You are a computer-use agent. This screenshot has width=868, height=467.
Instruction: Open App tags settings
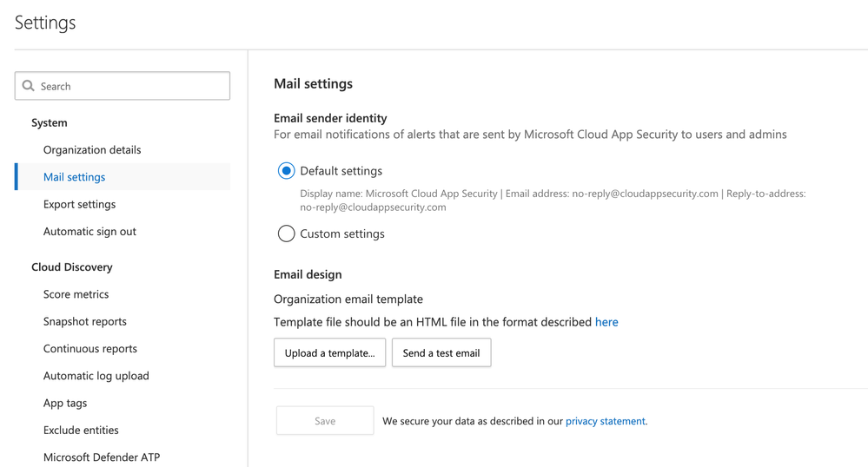click(65, 403)
